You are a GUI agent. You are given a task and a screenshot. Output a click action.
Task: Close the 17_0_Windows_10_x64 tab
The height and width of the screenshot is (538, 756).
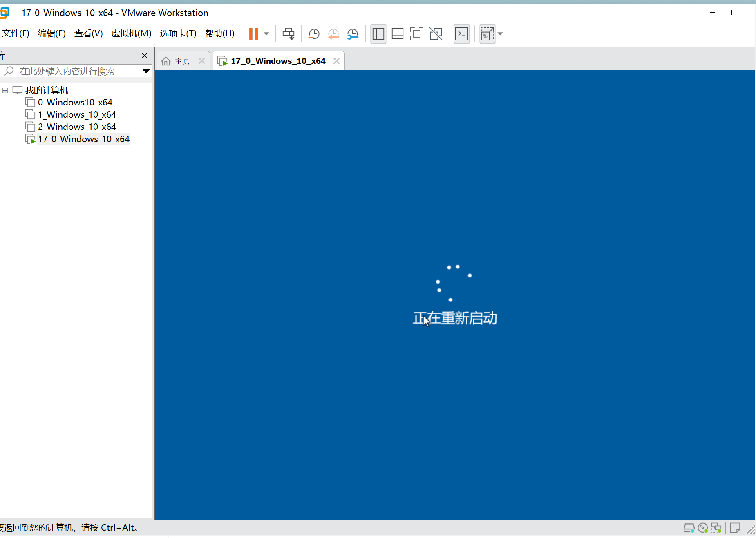click(336, 61)
